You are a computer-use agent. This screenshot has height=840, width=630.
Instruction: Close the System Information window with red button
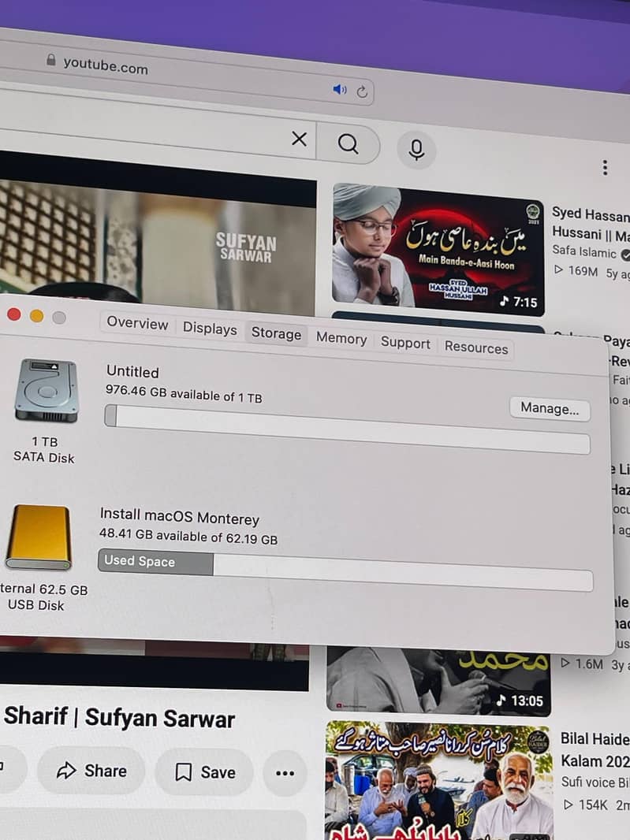tap(14, 314)
